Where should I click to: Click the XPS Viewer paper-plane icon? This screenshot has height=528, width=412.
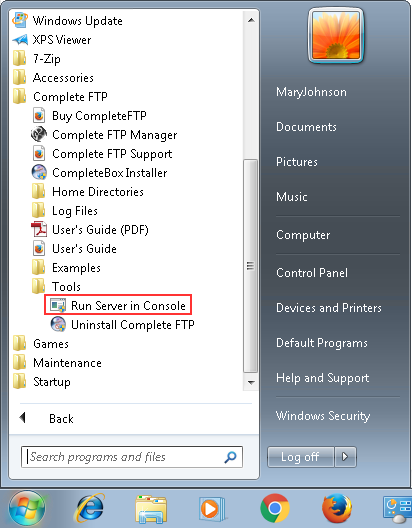[20, 40]
